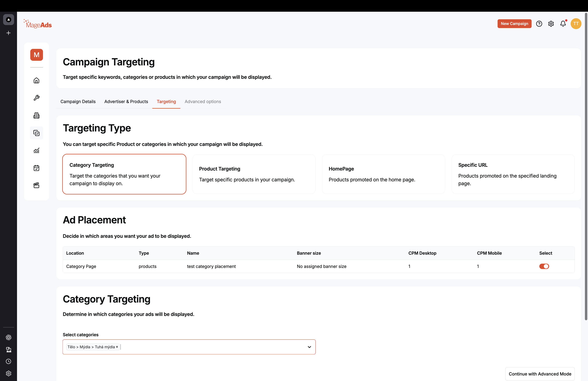Click the CPM Desktop column header
Screen dimensions: 588x381
422,253
